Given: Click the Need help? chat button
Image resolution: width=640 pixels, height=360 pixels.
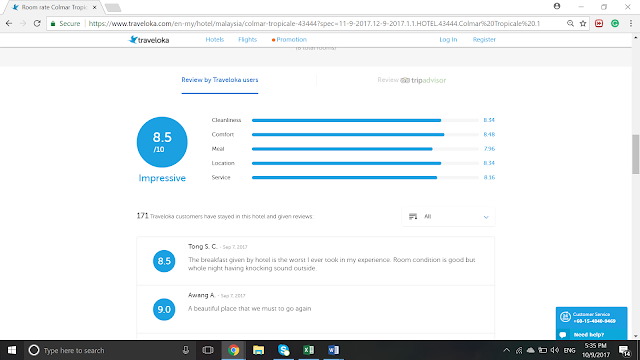Looking at the screenshot, I should click(591, 335).
